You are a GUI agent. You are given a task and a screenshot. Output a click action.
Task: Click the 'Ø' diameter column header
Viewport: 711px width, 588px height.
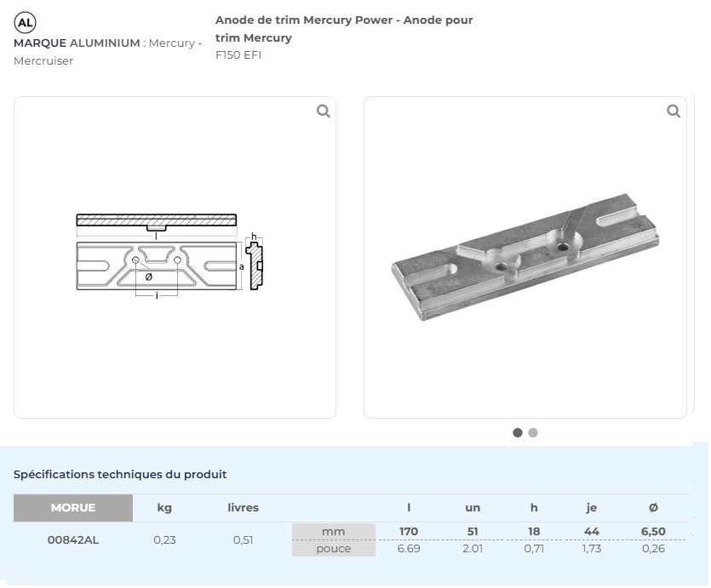click(x=653, y=507)
